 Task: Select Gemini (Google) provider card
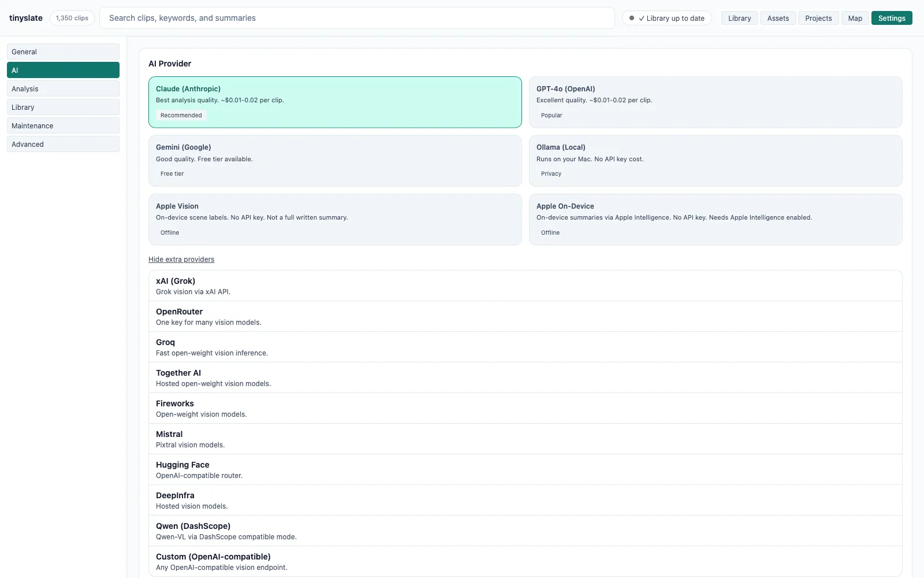click(x=335, y=161)
